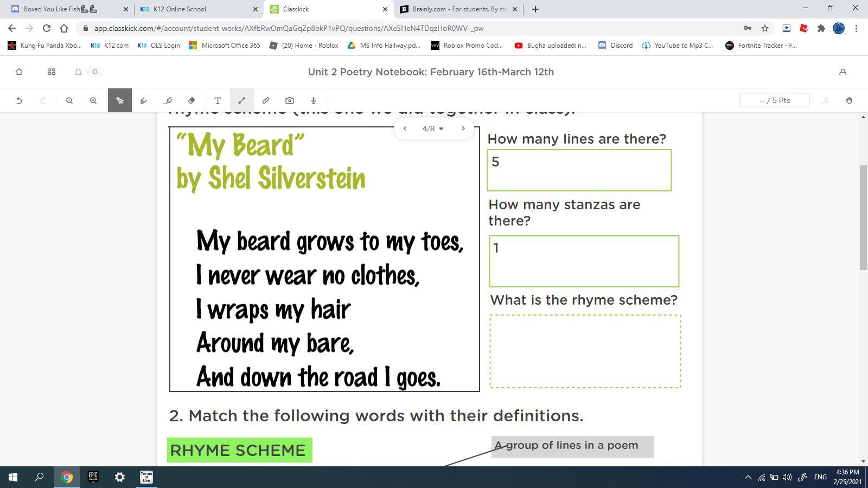Redo the last undone action

43,100
